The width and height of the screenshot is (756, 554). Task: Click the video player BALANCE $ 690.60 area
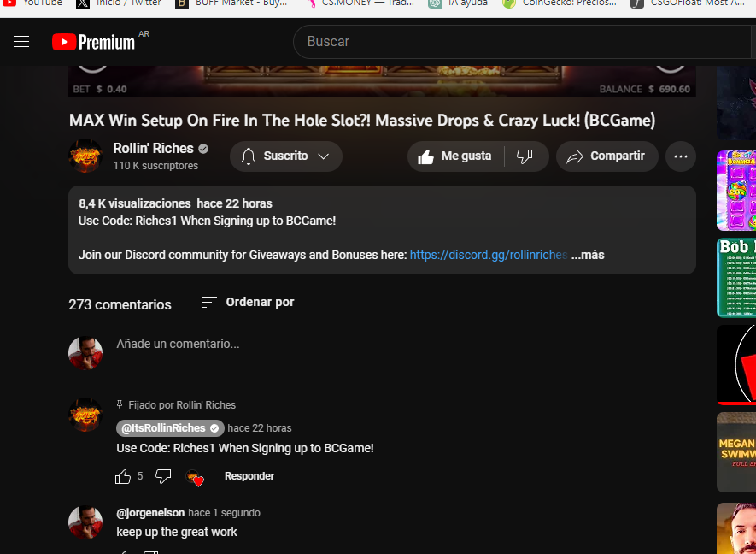coord(645,89)
